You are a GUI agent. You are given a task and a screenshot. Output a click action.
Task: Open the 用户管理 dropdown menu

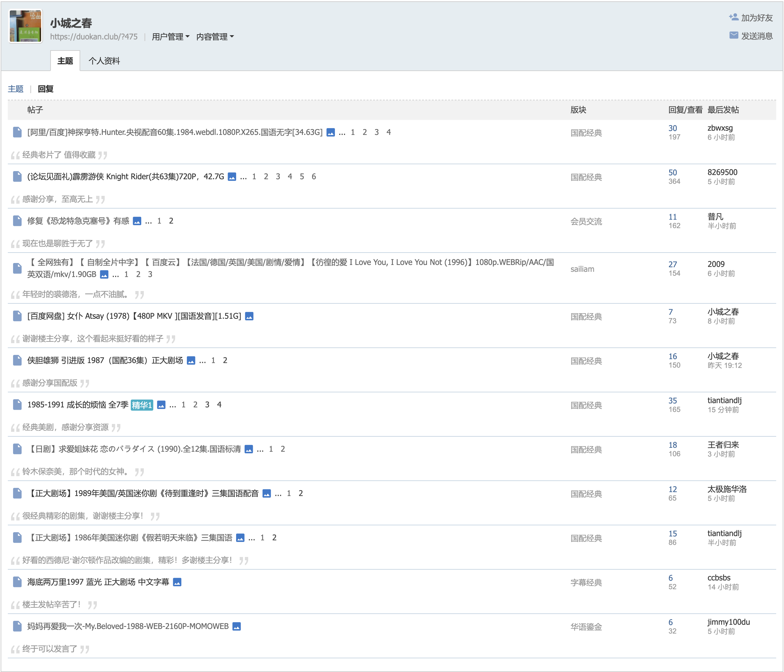(x=170, y=37)
